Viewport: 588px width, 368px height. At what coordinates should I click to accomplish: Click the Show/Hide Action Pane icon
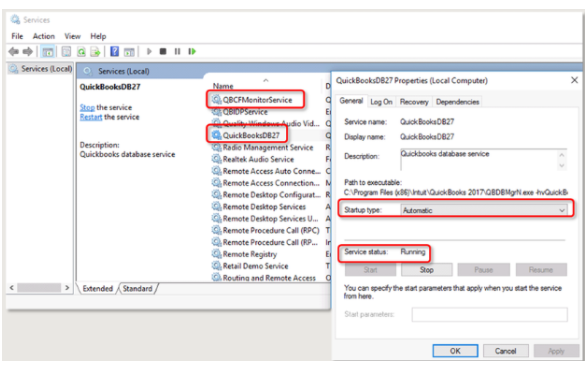129,52
